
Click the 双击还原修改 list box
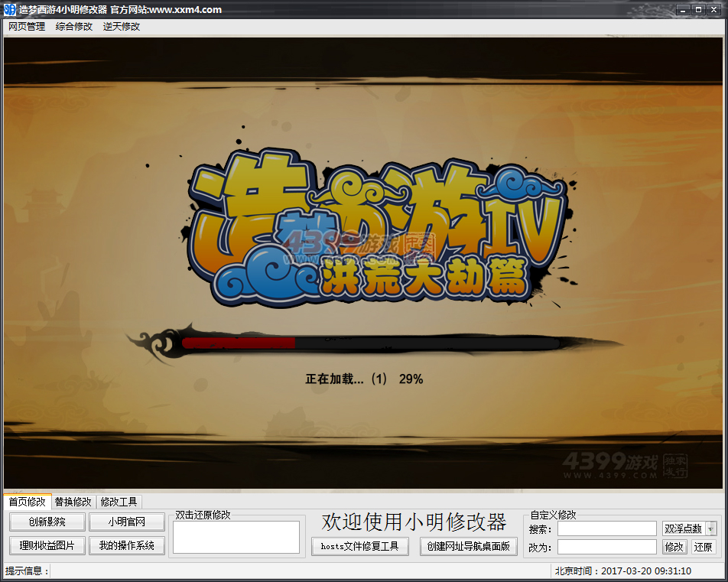236,537
